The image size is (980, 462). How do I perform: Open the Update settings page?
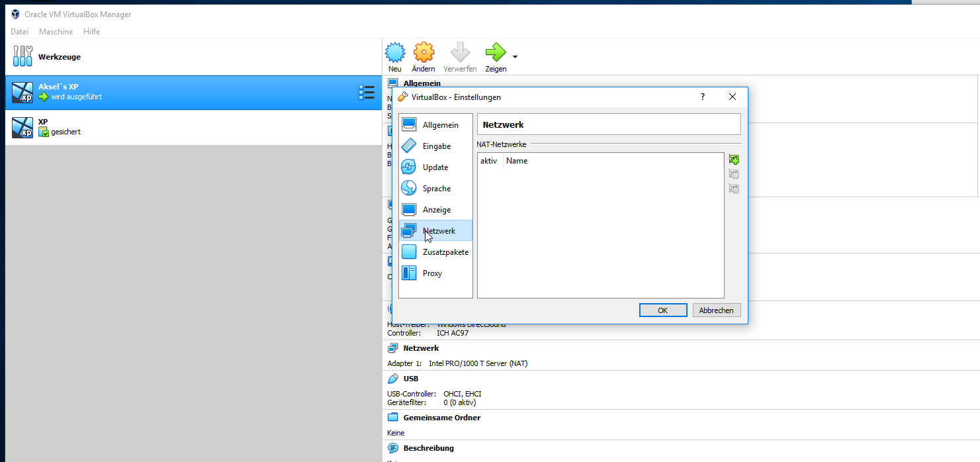tap(435, 167)
